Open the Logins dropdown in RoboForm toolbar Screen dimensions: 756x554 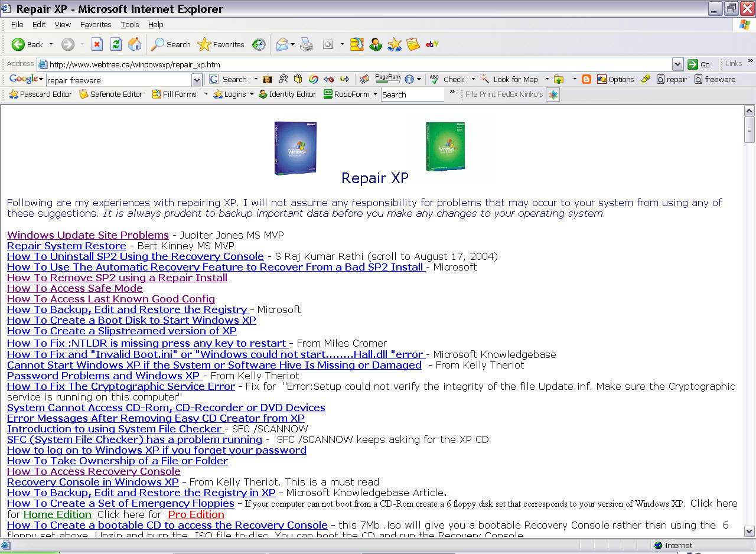coord(252,94)
